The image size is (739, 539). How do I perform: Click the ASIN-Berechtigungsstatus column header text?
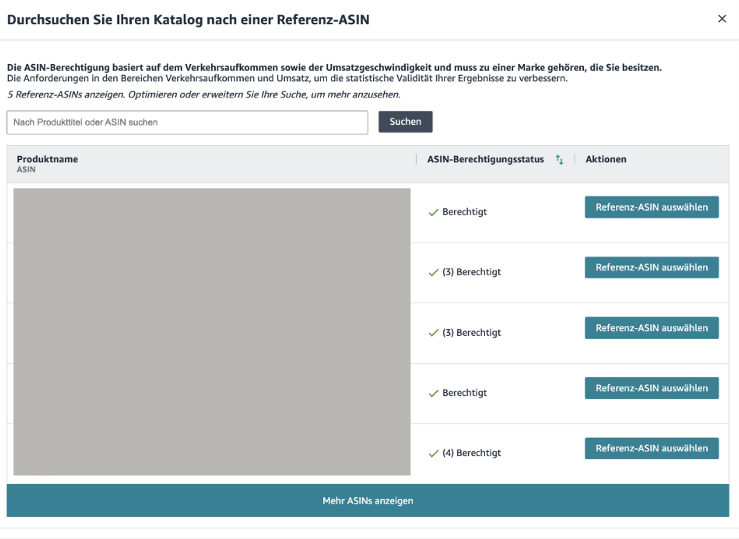tap(485, 159)
